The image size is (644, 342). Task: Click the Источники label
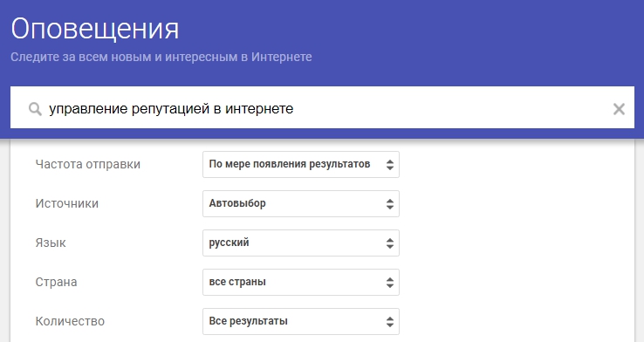(x=67, y=203)
